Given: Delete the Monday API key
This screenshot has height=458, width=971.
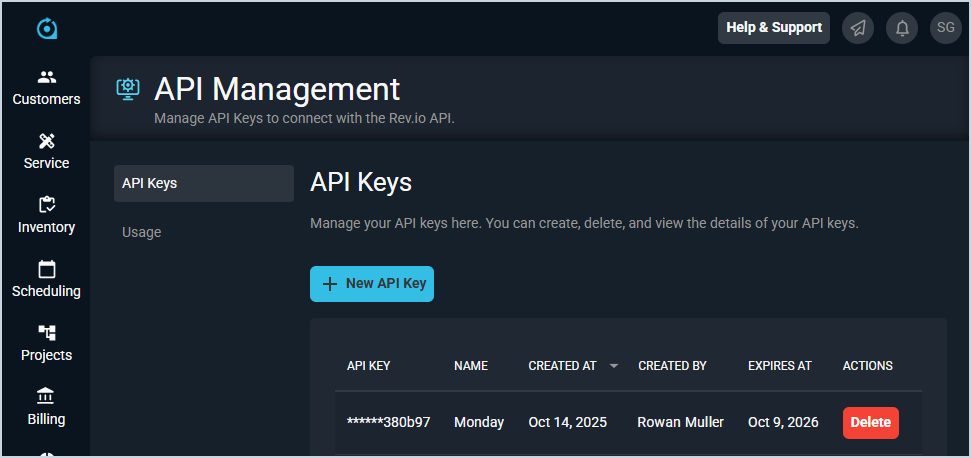Looking at the screenshot, I should (870, 422).
